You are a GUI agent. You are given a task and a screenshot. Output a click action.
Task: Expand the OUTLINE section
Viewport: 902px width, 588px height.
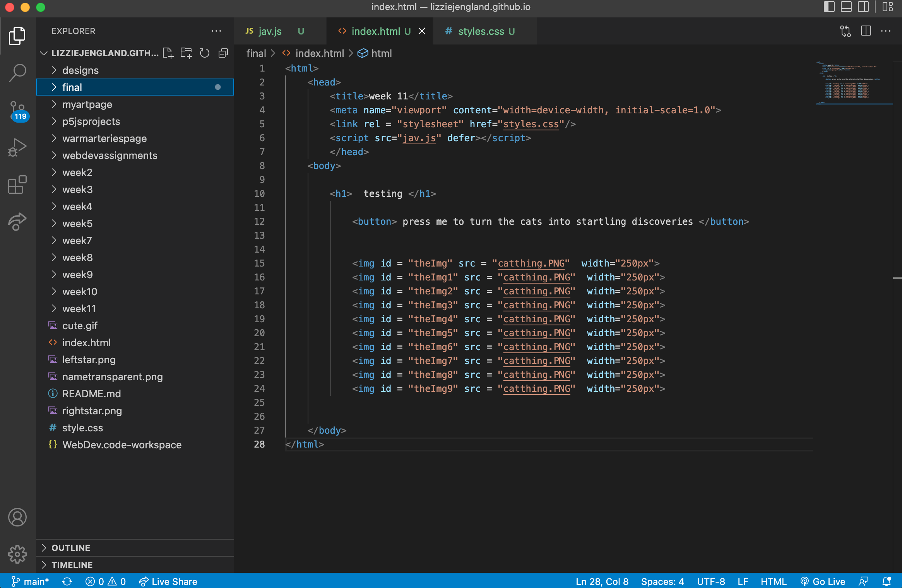pyautogui.click(x=71, y=547)
